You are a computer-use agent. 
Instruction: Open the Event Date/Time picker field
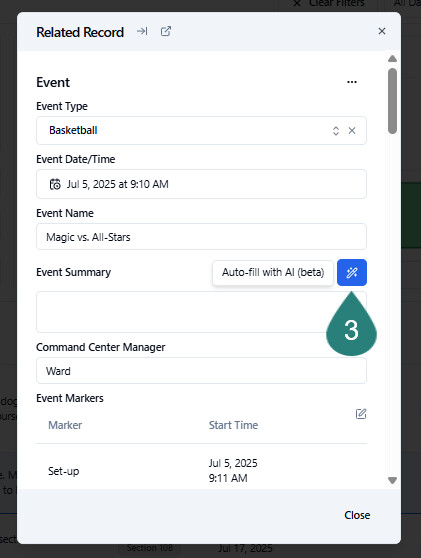(201, 184)
